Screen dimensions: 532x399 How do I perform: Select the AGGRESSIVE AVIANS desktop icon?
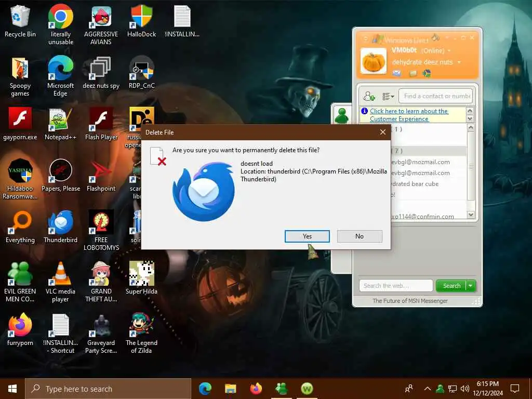click(x=101, y=24)
